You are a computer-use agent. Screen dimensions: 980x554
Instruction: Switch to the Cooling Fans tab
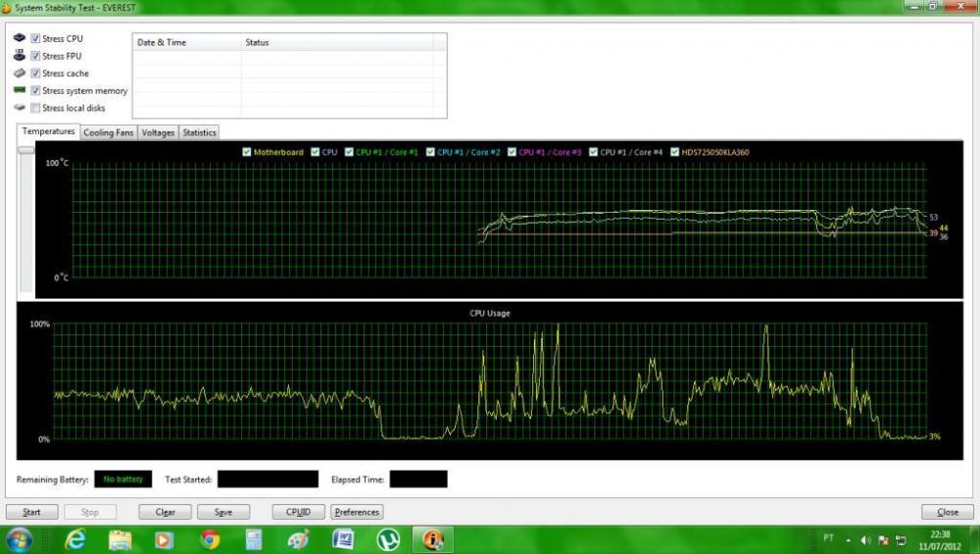(x=108, y=132)
